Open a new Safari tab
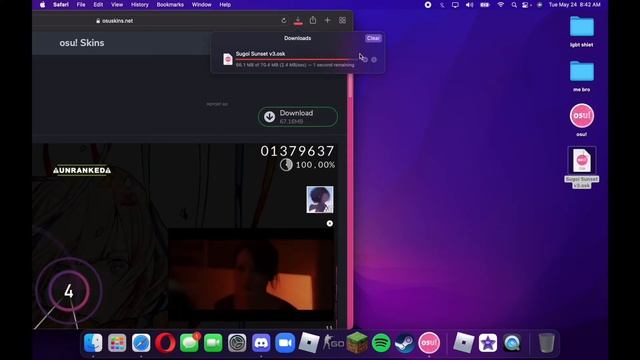The width and height of the screenshot is (640, 360). (x=327, y=20)
